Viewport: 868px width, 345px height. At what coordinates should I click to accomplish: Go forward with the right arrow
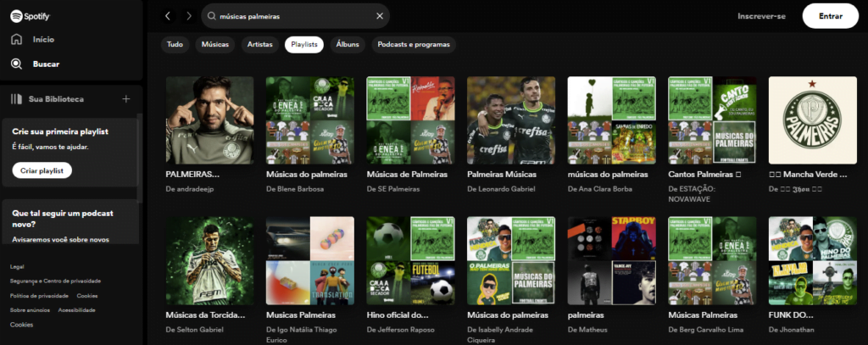[x=189, y=16]
